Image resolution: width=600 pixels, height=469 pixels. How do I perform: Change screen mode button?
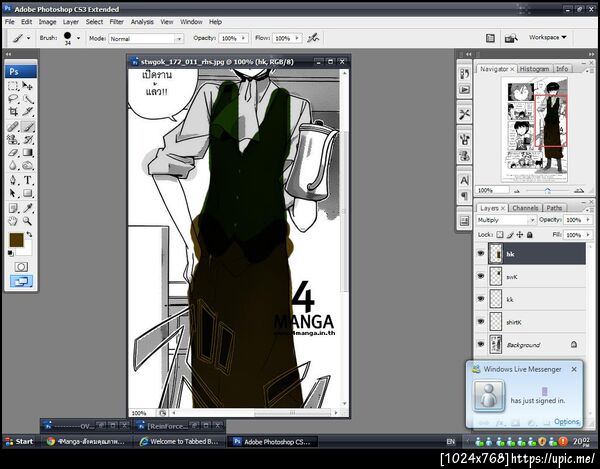click(21, 282)
